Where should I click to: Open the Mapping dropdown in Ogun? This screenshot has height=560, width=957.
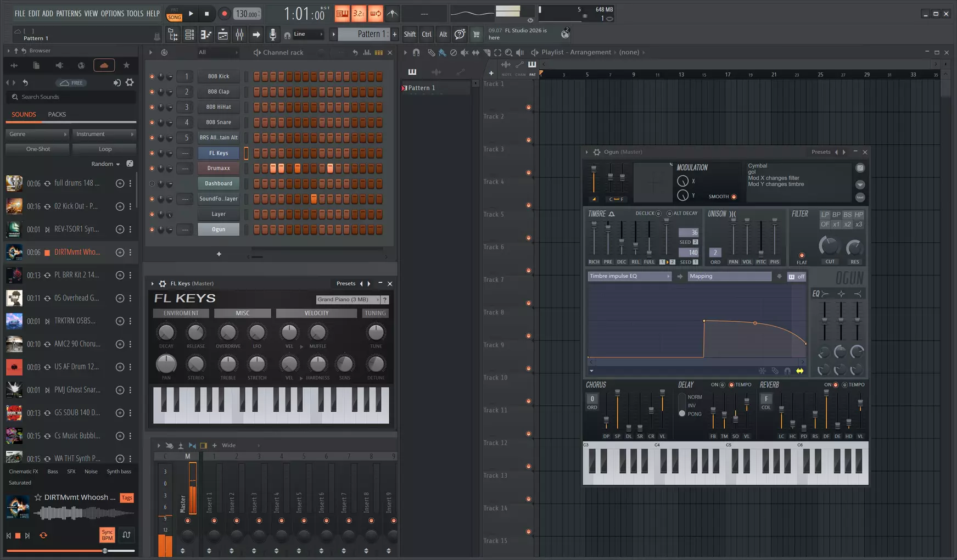730,276
